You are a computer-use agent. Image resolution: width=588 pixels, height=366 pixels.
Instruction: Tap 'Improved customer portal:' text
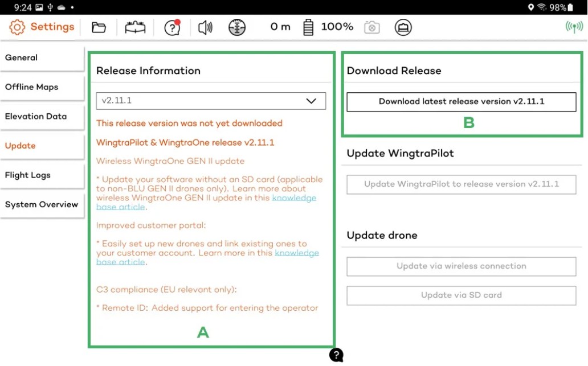coord(151,225)
